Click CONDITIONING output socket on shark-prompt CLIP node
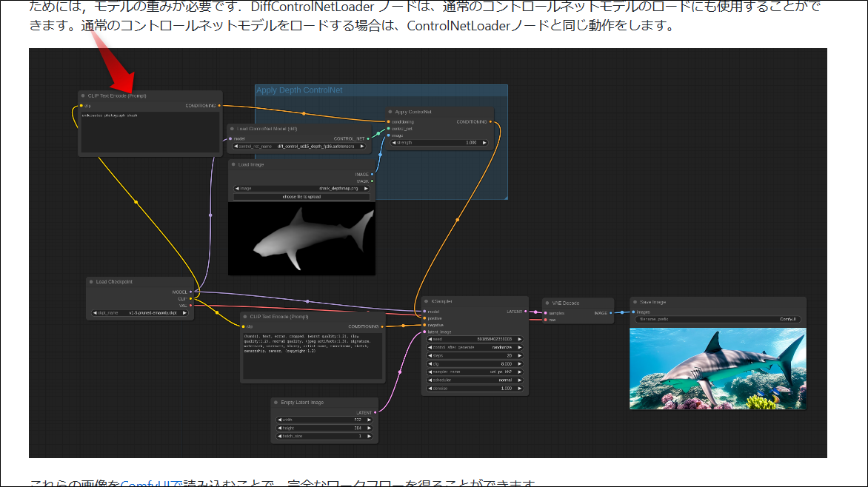868x487 pixels. pos(219,106)
